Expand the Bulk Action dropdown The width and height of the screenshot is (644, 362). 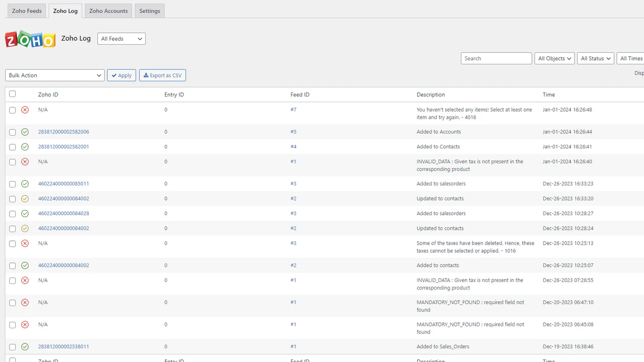pyautogui.click(x=55, y=75)
